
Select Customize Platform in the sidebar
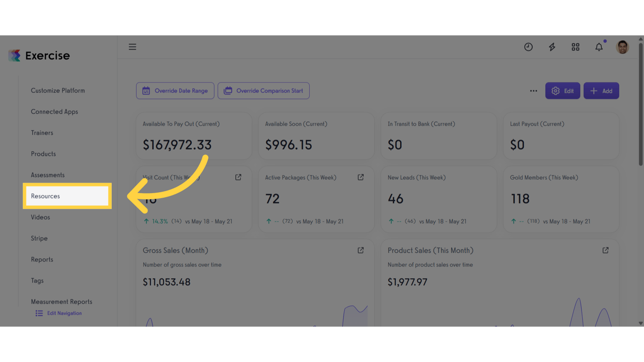(x=58, y=90)
